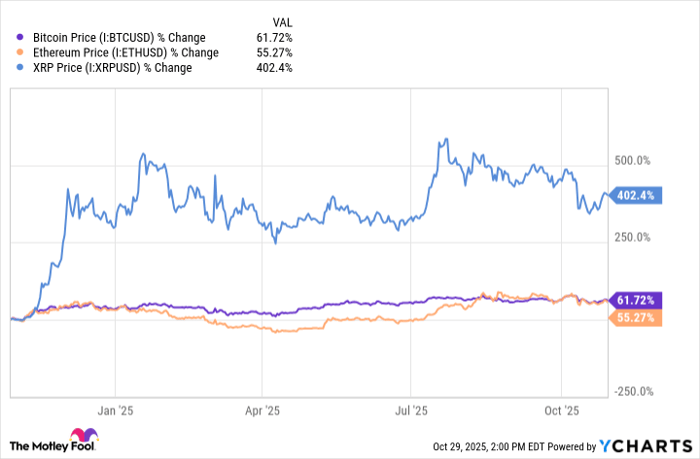Select the Bitcoin Price legend label
Image resolution: width=700 pixels, height=459 pixels.
[112, 38]
